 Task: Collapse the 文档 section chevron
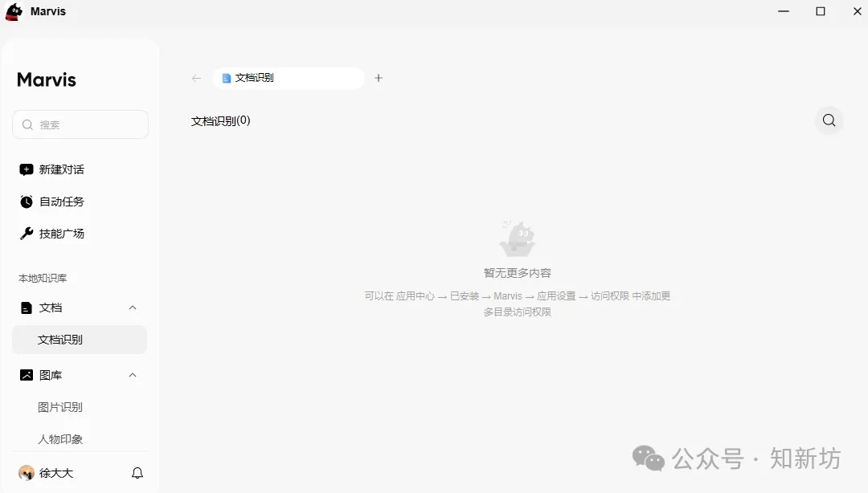click(x=133, y=308)
